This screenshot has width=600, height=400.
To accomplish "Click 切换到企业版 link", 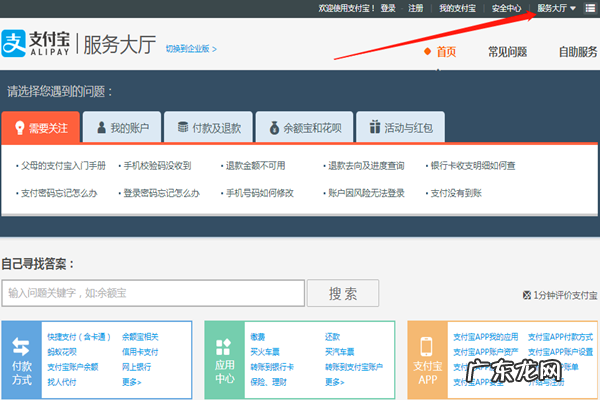I will pos(191,49).
